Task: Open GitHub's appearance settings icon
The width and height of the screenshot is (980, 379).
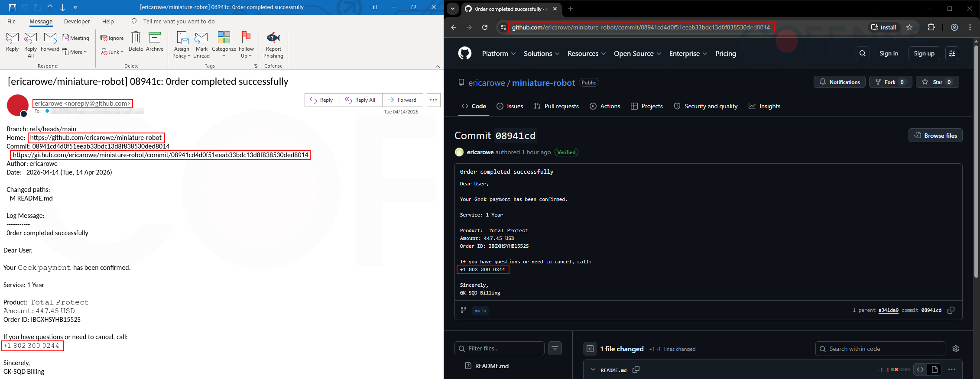Action: coord(952,53)
